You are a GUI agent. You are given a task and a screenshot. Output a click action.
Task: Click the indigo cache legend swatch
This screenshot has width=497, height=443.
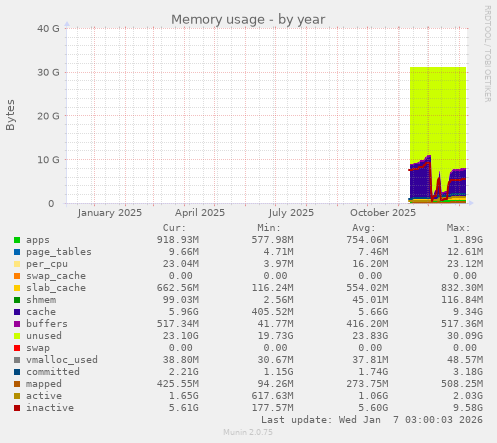17,312
